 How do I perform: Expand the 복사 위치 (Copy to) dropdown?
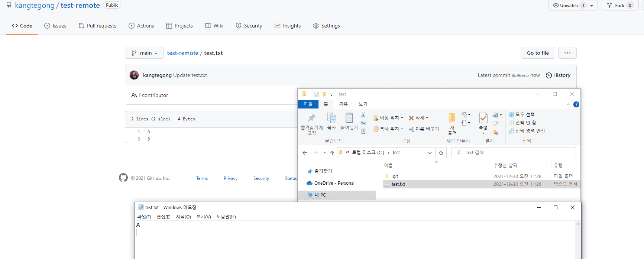click(x=402, y=129)
